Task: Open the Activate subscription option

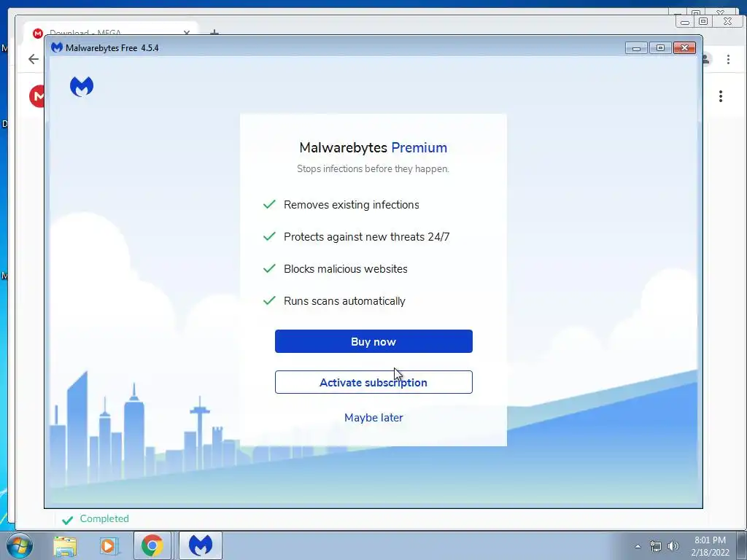Action: pos(373,382)
